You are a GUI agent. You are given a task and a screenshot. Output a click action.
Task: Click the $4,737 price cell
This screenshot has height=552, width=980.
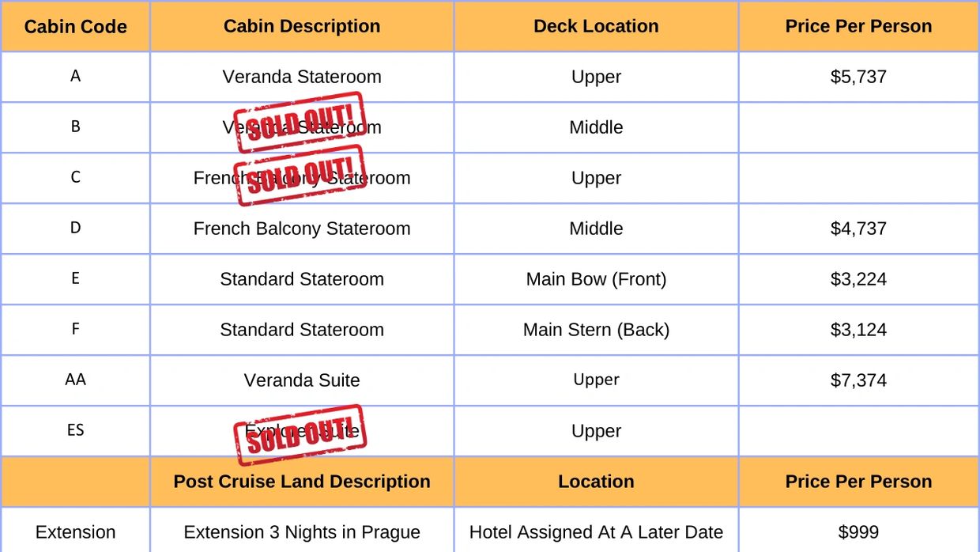pyautogui.click(x=858, y=229)
